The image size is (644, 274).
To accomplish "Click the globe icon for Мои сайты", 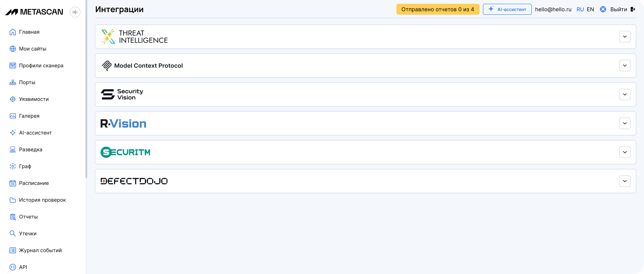I will point(13,49).
